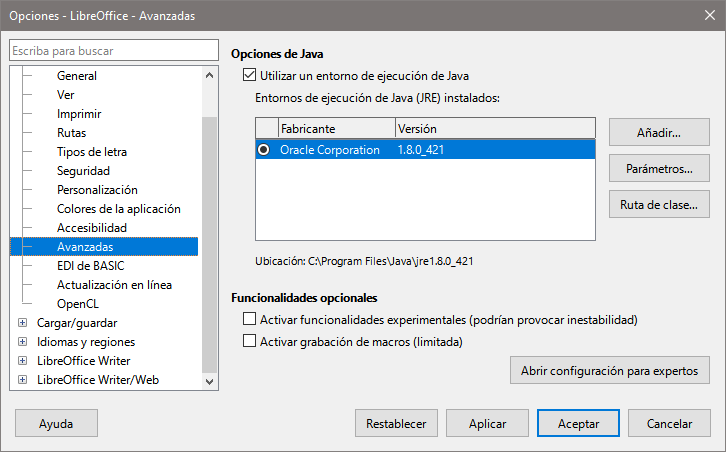Open the Seguridad options page

tap(83, 171)
